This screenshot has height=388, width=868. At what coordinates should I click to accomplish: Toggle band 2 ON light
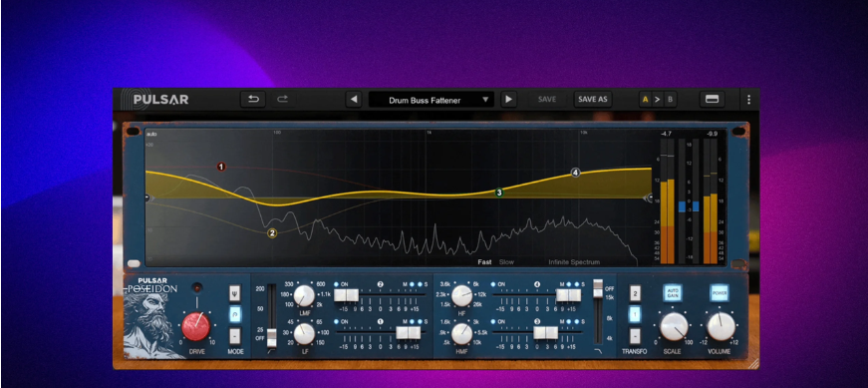(x=337, y=284)
